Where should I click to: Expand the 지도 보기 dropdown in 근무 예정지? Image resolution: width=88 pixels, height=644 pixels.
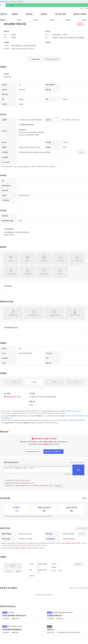[82, 152]
